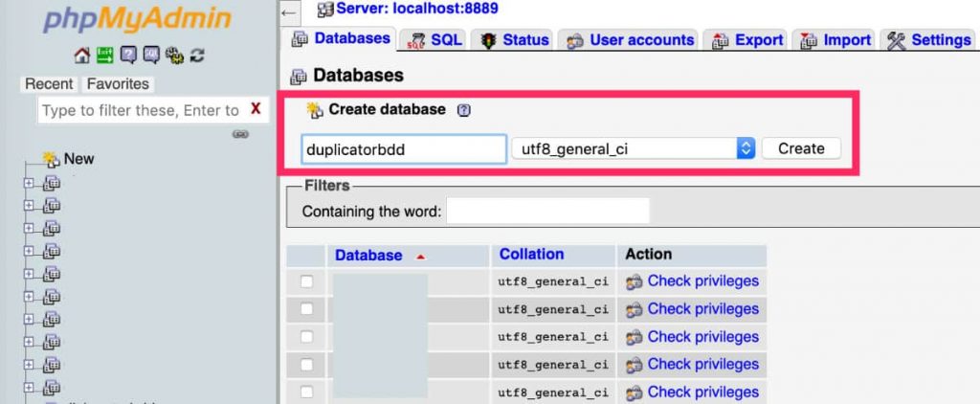The width and height of the screenshot is (980, 404).
Task: Expand the fifth database node below New
Action: pos(29,274)
